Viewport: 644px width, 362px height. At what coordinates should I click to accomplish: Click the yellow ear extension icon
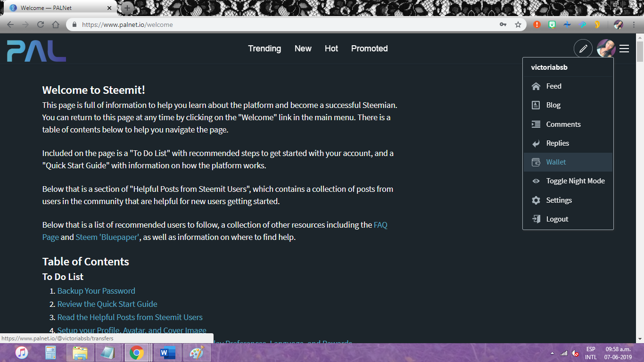(597, 25)
